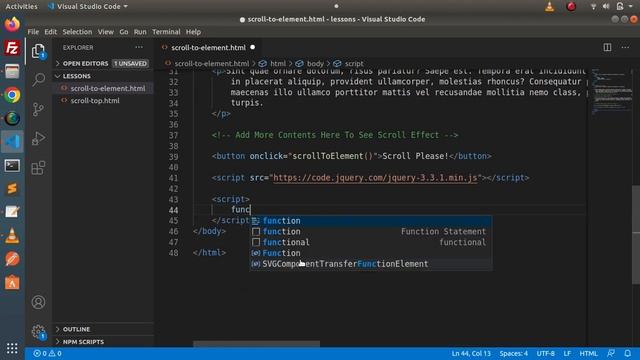Image resolution: width=640 pixels, height=360 pixels.
Task: Open system menu arrow in top bar
Action: pos(631,7)
